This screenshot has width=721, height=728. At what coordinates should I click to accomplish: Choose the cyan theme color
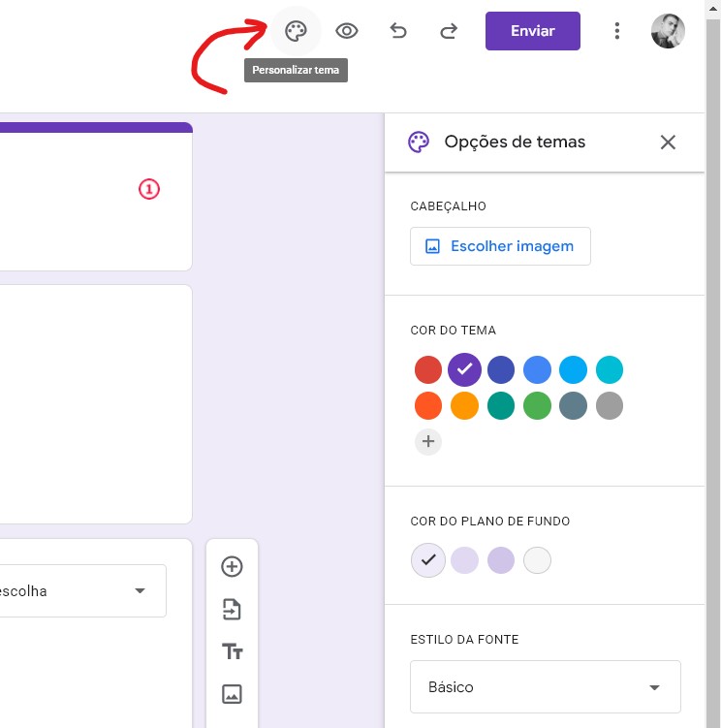pos(610,369)
